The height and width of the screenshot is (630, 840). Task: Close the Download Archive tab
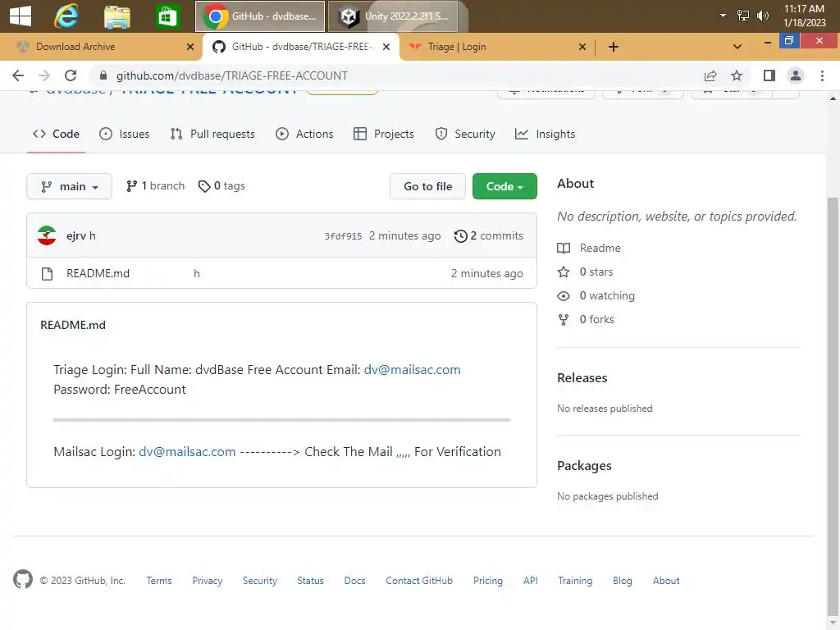pos(189,47)
